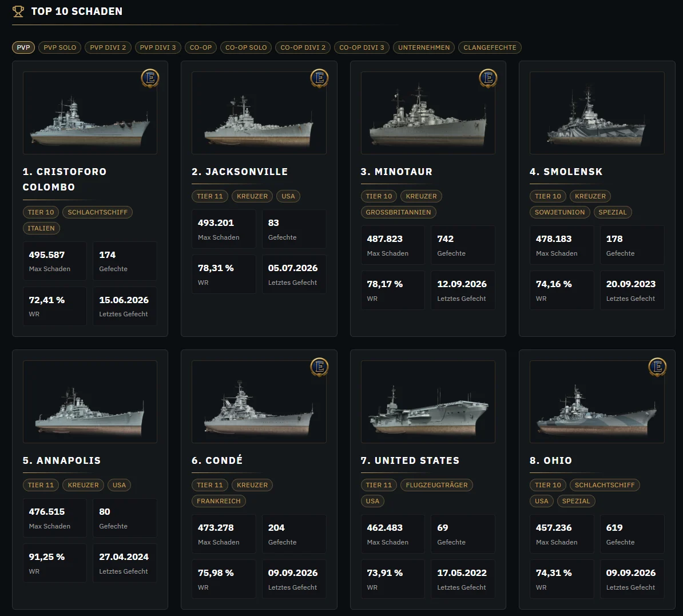The width and height of the screenshot is (683, 616).
Task: Click the 3. Minotaur title
Action: pos(396,172)
